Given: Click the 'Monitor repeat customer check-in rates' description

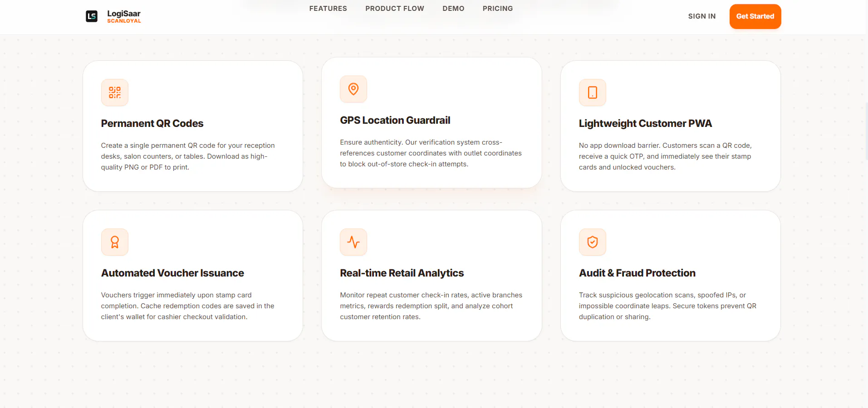Looking at the screenshot, I should pyautogui.click(x=431, y=306).
